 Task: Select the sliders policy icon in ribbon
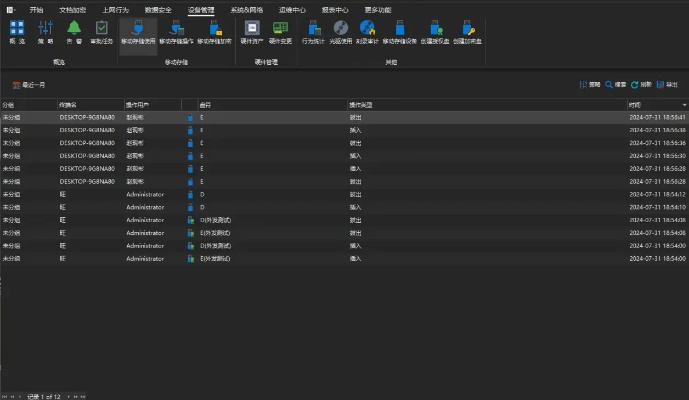pyautogui.click(x=45, y=28)
